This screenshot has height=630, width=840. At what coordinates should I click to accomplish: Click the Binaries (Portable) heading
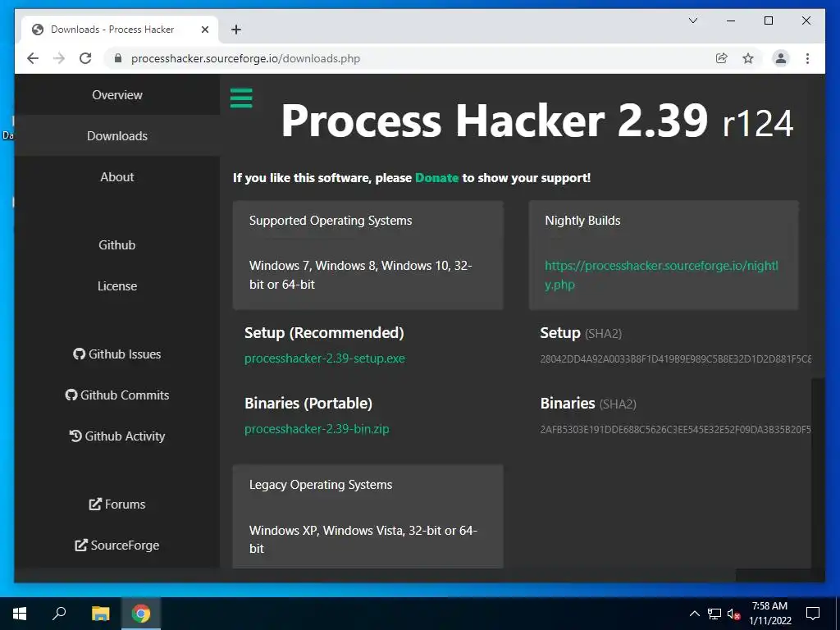coord(308,404)
